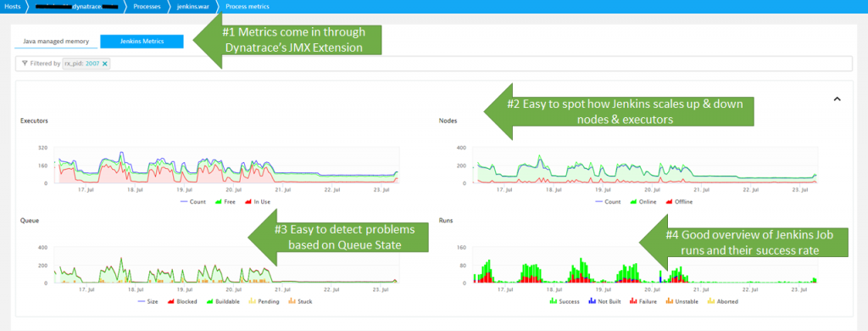Open the jenkins.war breadcrumb
The image size is (868, 331).
click(192, 7)
